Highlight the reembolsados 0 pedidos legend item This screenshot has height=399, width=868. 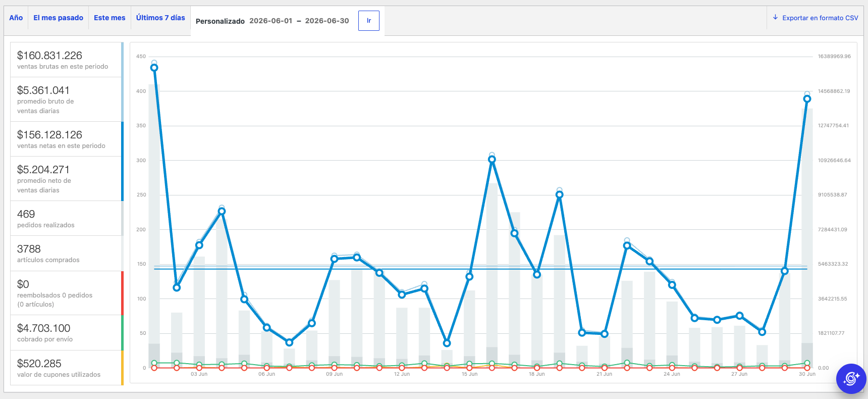coord(67,293)
